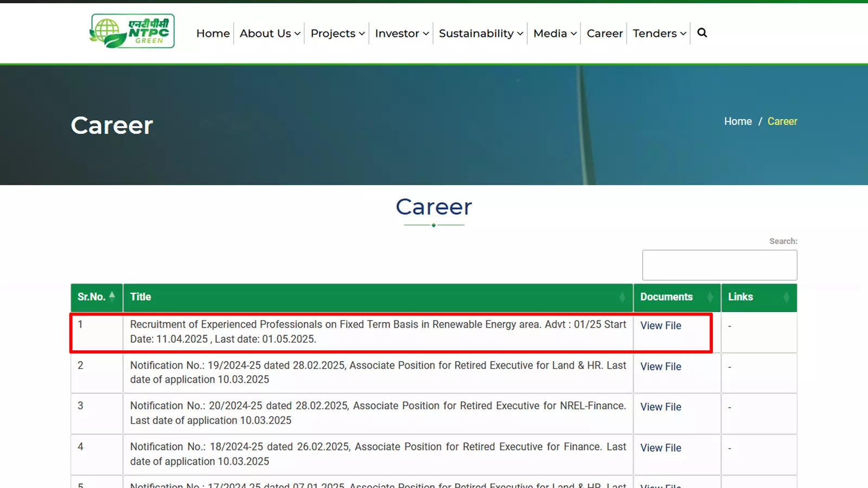This screenshot has height=488, width=868.
Task: View File for NREL-Finance notification 20/2024-25
Action: pyautogui.click(x=661, y=407)
